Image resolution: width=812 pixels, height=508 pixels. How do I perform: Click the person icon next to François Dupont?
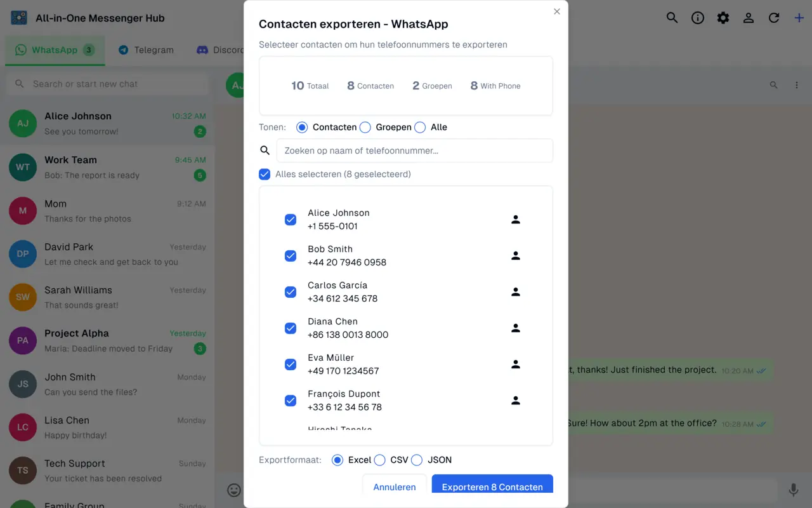[516, 401]
